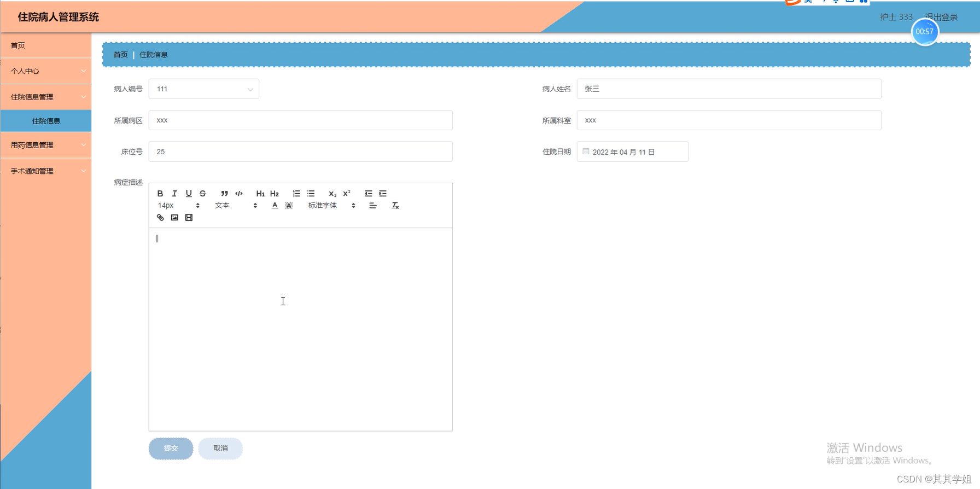980x489 pixels.
Task: Toggle italic formatting in editor toolbar
Action: click(174, 194)
